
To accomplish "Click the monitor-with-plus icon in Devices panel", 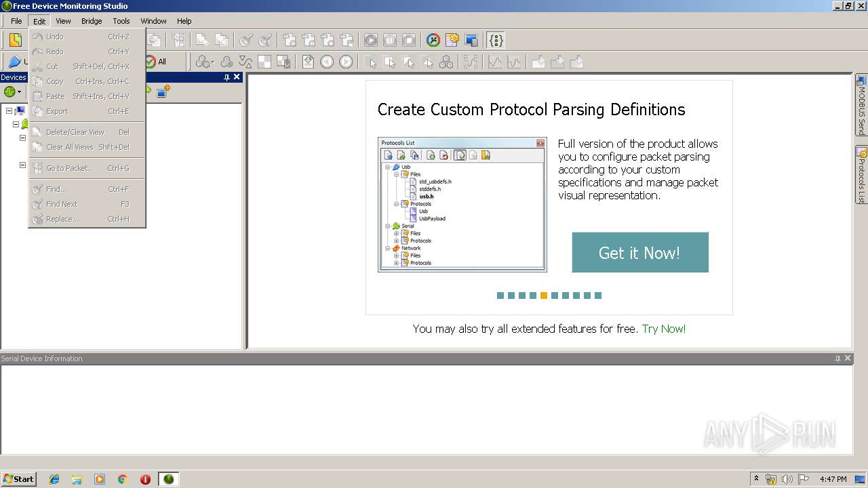I will pos(163,91).
